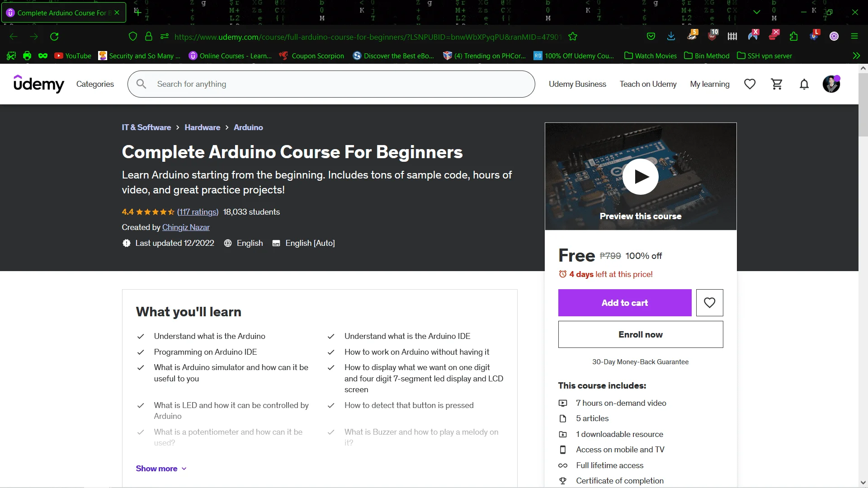Click Enroll now button
This screenshot has height=488, width=868.
[x=640, y=334]
